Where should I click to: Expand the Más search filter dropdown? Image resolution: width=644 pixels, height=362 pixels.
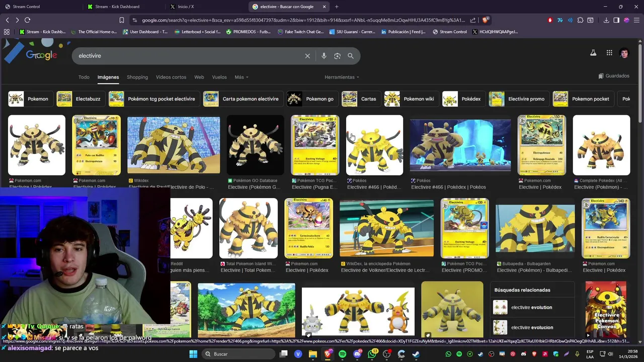coord(242,77)
